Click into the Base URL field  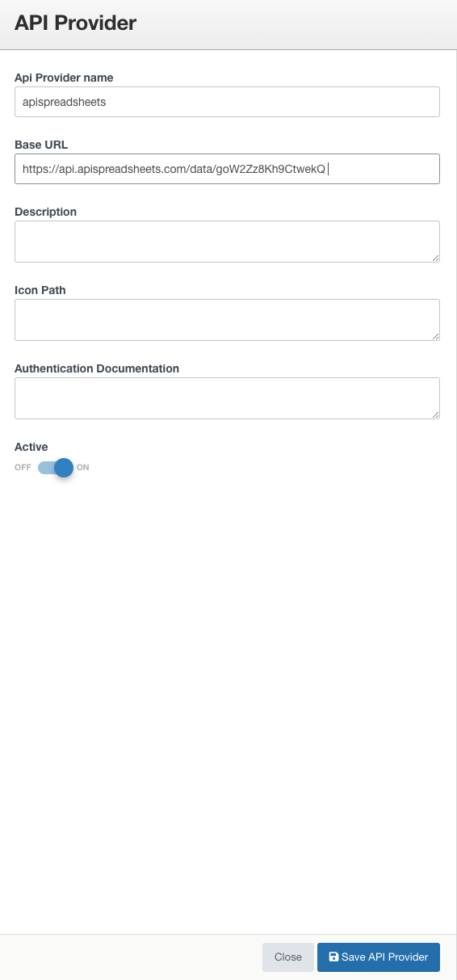227,169
